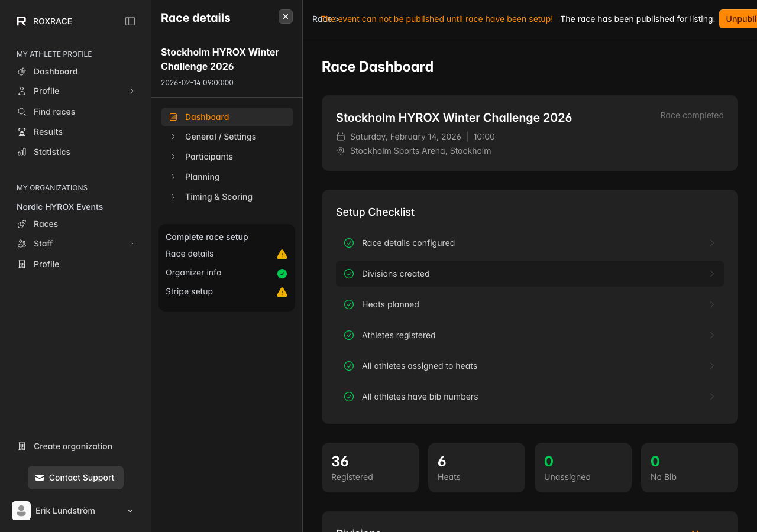Click the 0 Unassigned stat card
757x532 pixels.
tap(583, 468)
